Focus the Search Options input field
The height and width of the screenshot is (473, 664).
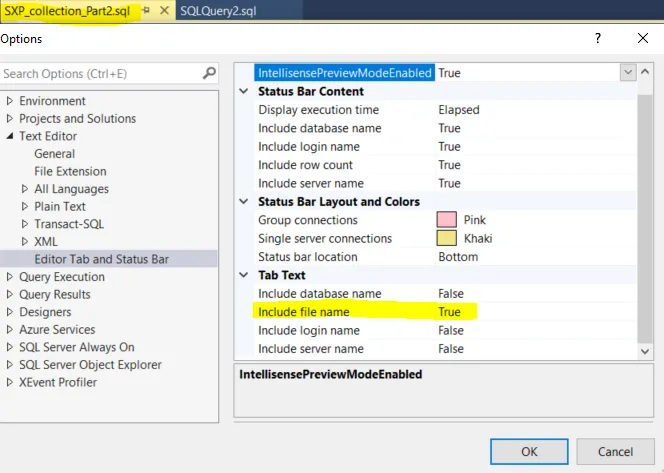(109, 73)
